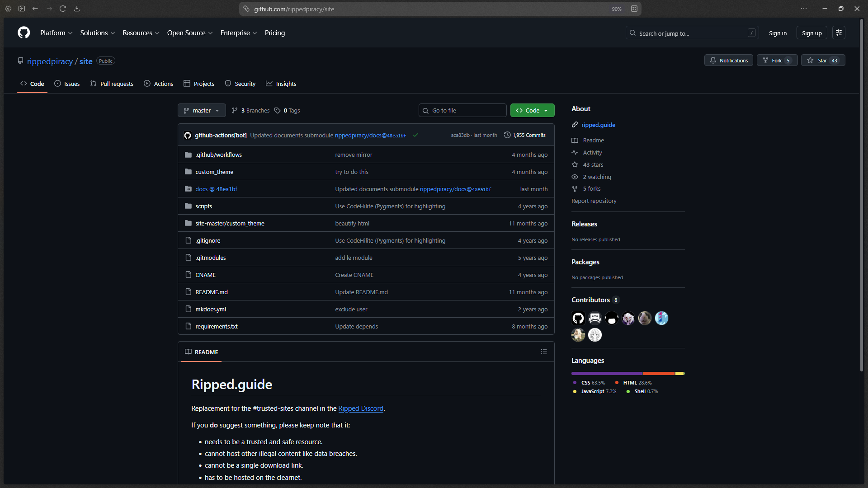Screen dimensions: 868x488
Task: Click the Sign up button
Action: point(811,33)
